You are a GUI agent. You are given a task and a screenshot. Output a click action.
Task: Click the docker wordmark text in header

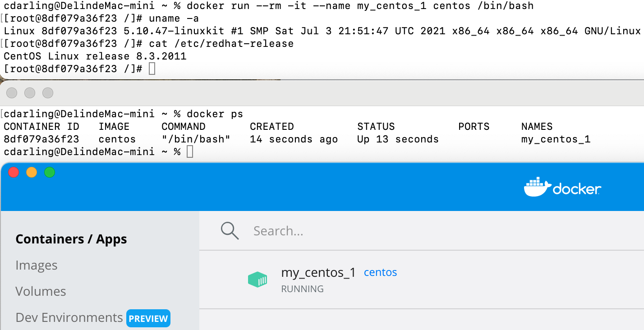pyautogui.click(x=576, y=189)
